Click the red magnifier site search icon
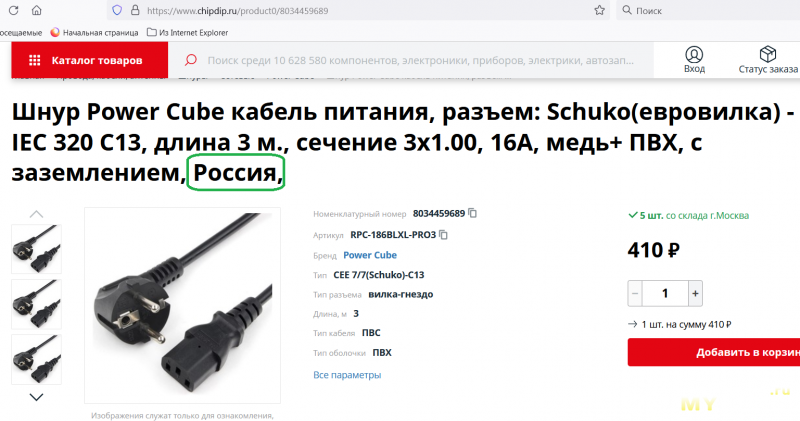The height and width of the screenshot is (421, 800). click(191, 60)
